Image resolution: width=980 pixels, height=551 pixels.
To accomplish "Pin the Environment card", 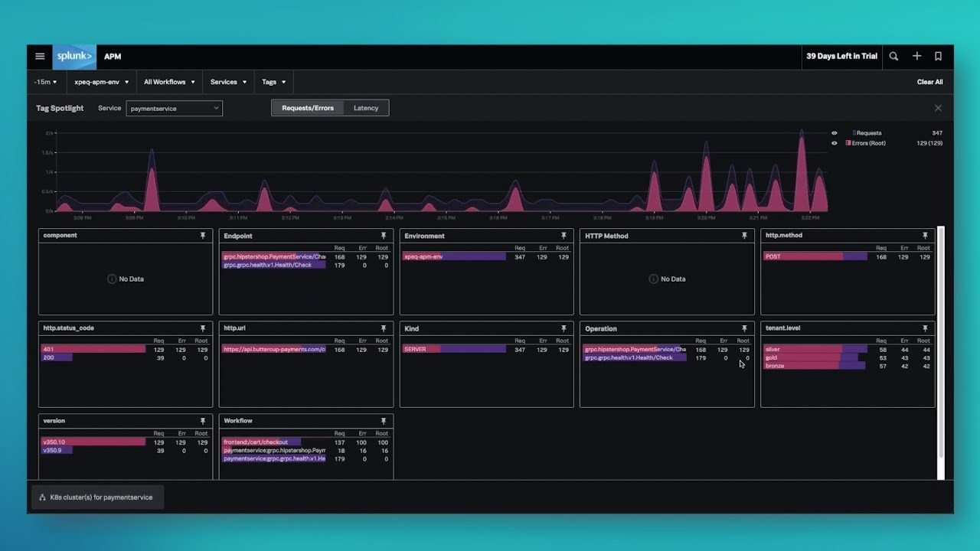I will click(x=563, y=236).
